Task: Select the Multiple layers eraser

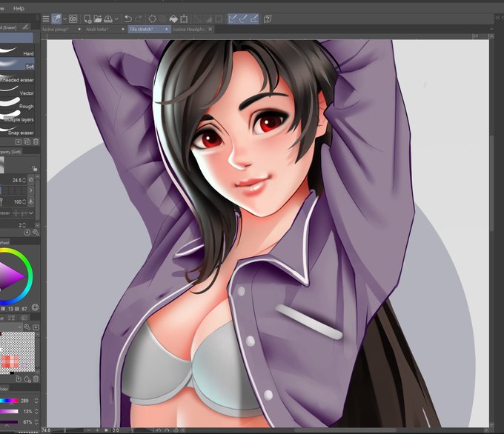Action: (x=17, y=118)
